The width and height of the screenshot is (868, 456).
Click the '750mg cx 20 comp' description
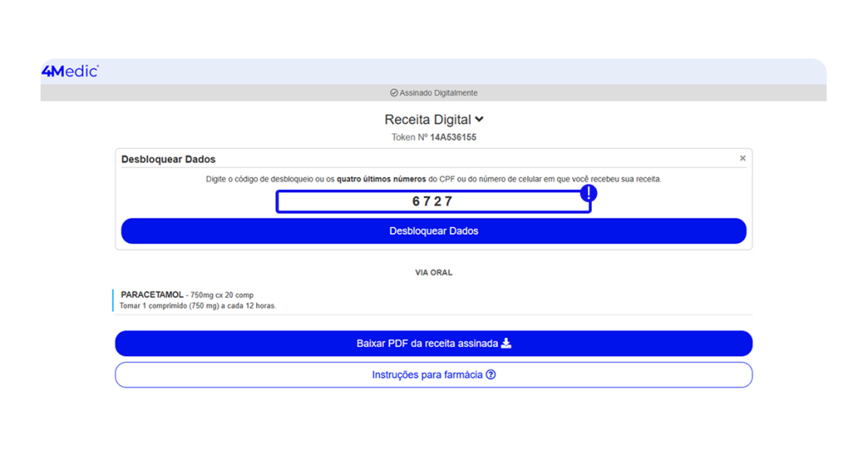pos(222,295)
